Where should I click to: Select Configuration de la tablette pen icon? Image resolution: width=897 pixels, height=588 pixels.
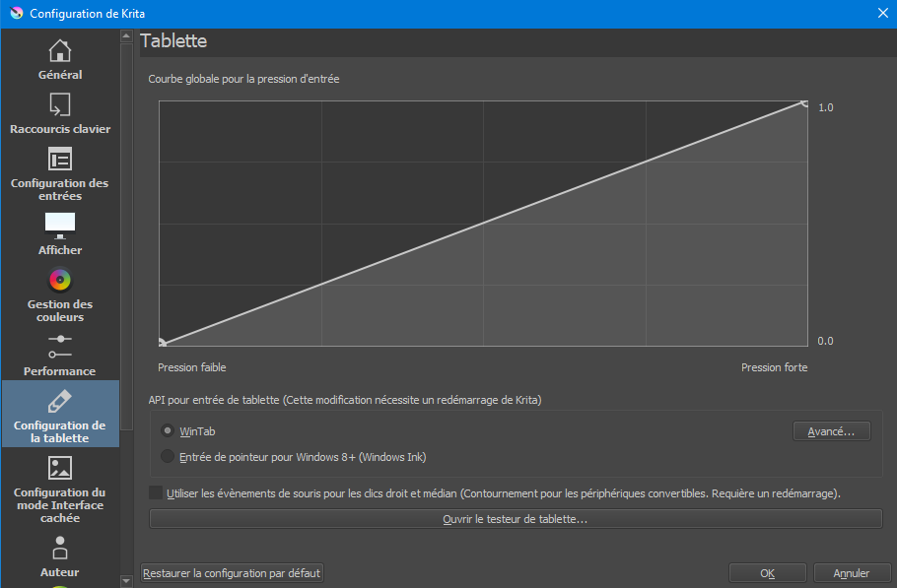pos(59,401)
